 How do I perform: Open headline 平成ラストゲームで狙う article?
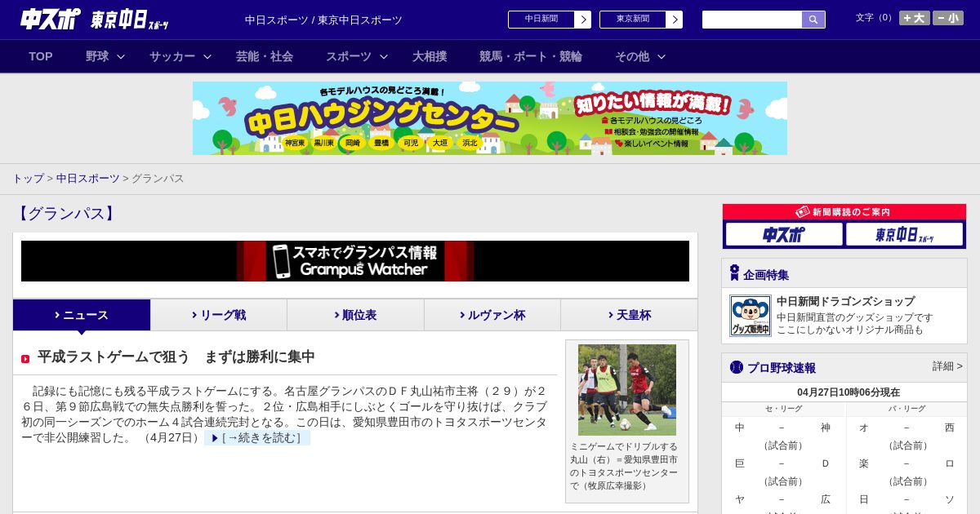(176, 357)
